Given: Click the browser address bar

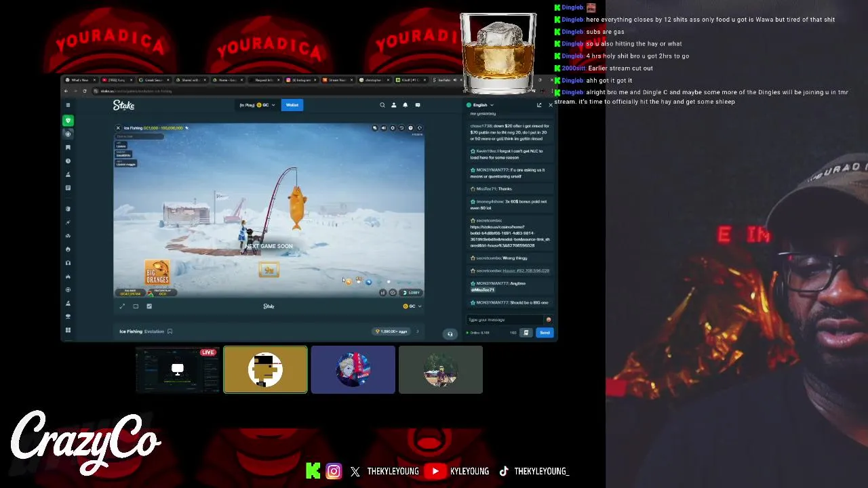Looking at the screenshot, I should pyautogui.click(x=271, y=91).
